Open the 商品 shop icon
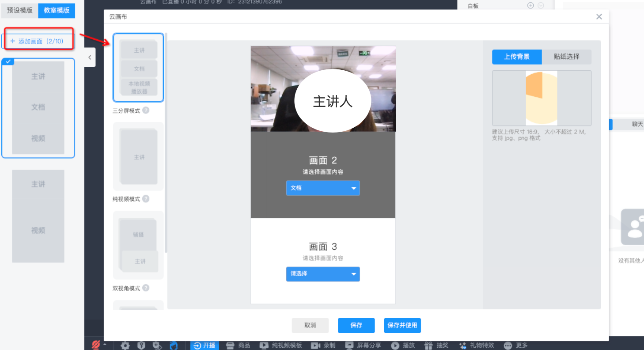The width and height of the screenshot is (644, 350). click(x=230, y=346)
